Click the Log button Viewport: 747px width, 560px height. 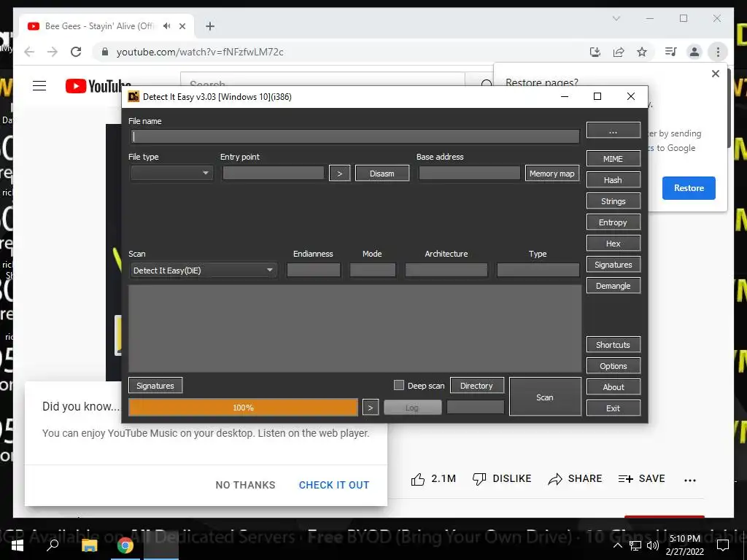coord(413,408)
